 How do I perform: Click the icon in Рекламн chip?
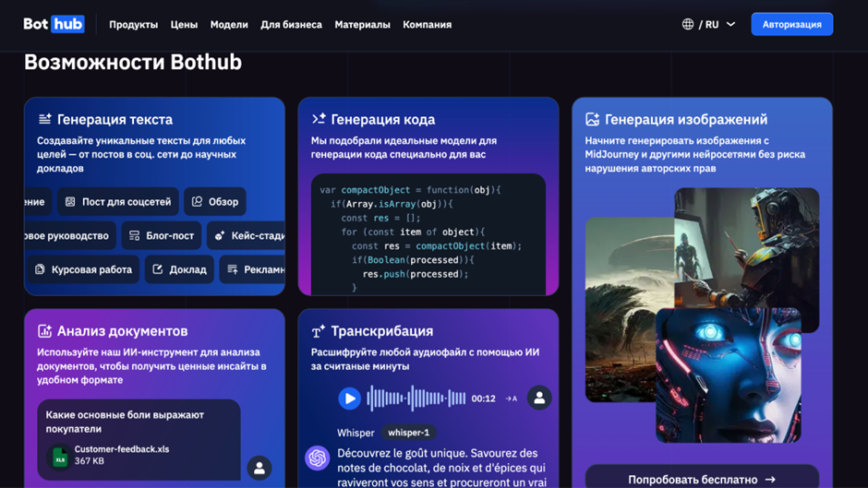tap(233, 269)
